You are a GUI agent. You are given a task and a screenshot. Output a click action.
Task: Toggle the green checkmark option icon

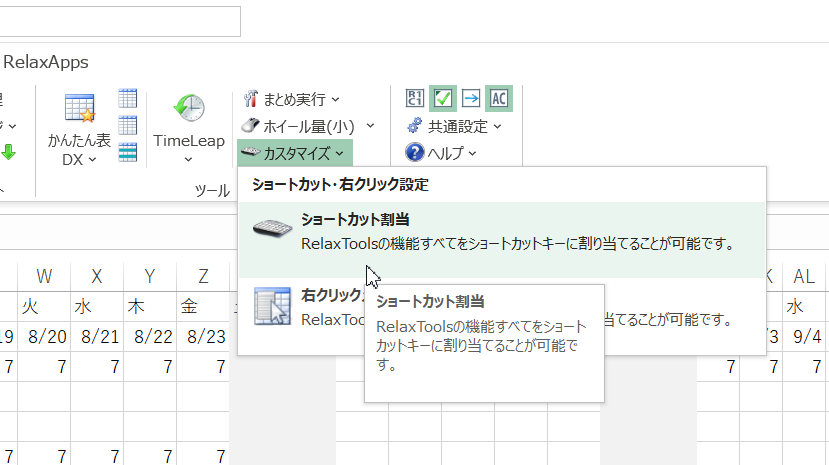pos(443,98)
